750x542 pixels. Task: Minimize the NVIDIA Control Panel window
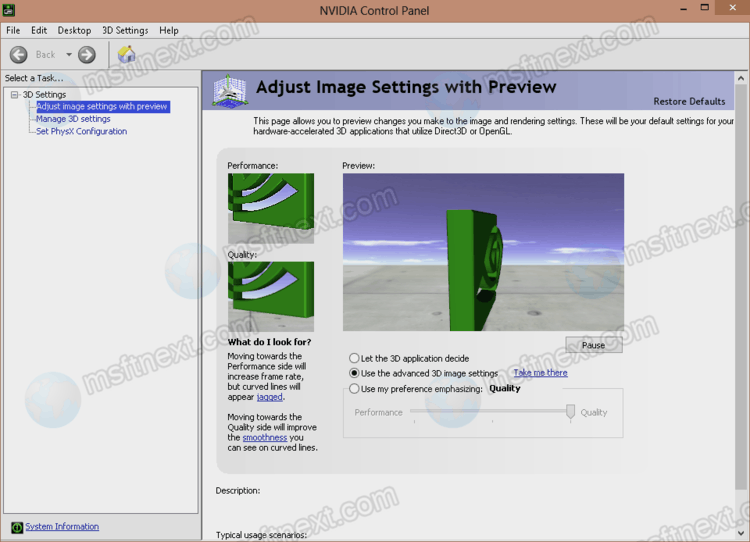click(684, 9)
